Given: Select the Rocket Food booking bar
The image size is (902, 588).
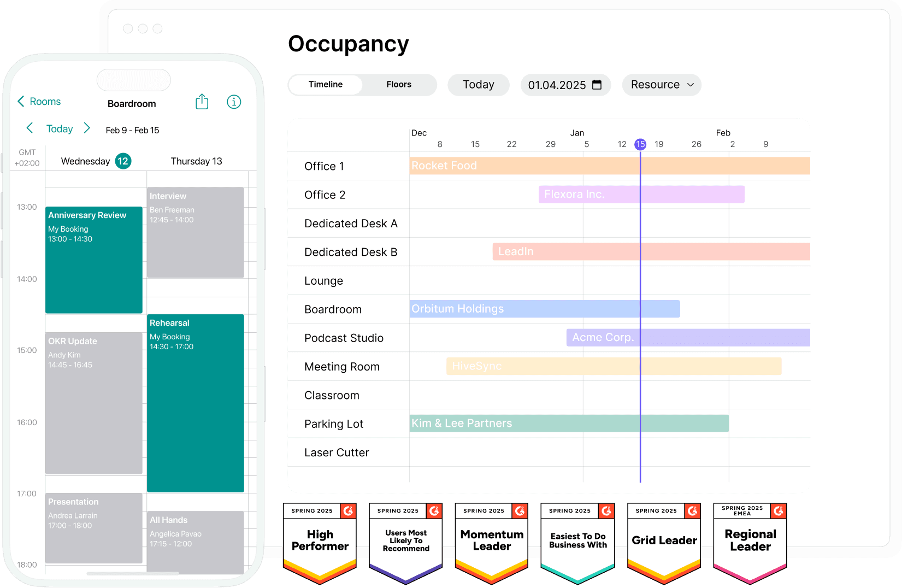Looking at the screenshot, I should [606, 166].
